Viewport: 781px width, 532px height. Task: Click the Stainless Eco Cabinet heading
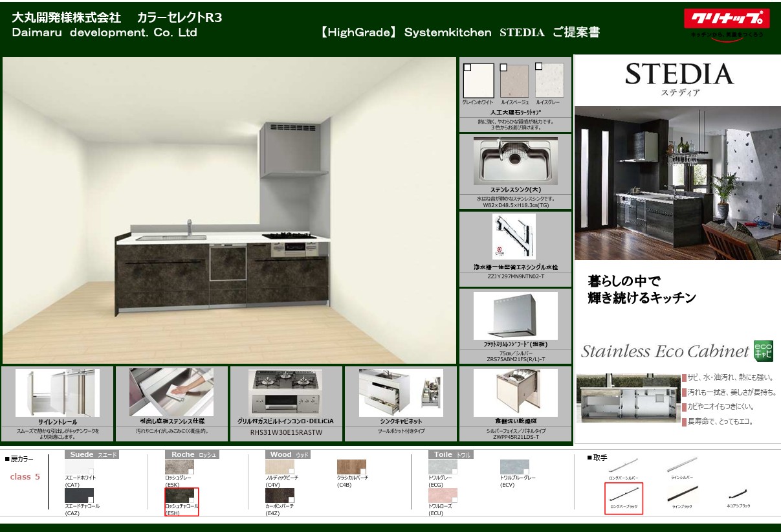click(x=665, y=351)
